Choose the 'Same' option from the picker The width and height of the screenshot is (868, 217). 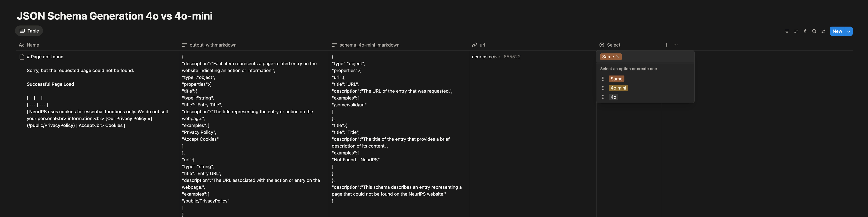(x=616, y=78)
